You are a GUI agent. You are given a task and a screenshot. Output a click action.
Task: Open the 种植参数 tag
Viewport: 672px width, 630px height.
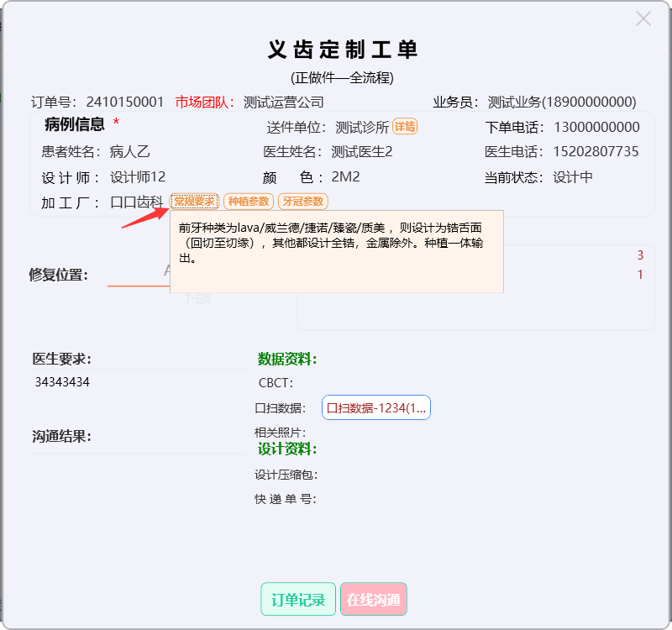[x=249, y=202]
